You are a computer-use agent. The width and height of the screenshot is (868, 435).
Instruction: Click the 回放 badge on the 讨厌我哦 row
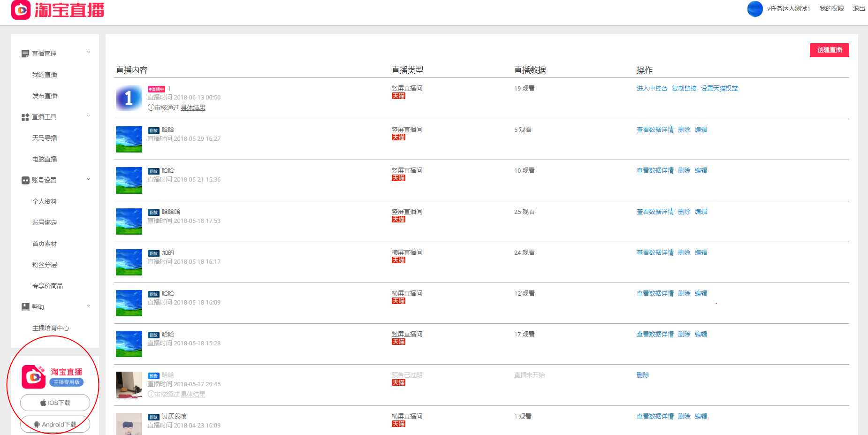153,417
